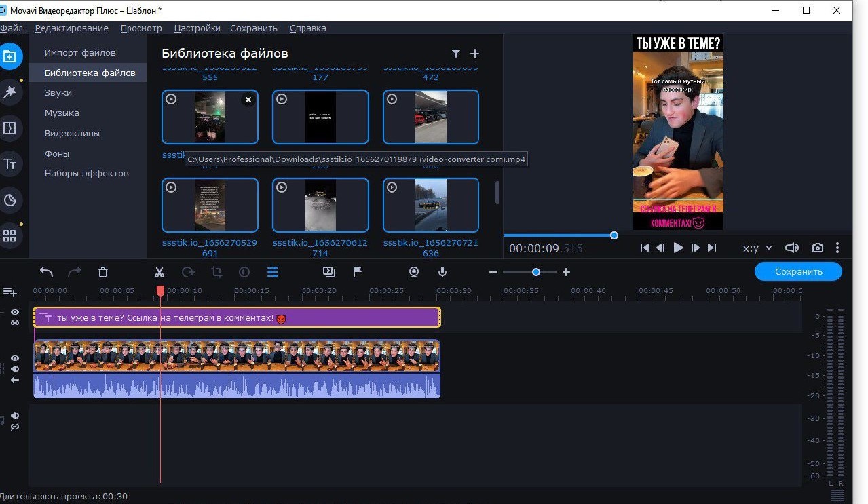
Task: Click the scissors split tool
Action: [x=159, y=272]
